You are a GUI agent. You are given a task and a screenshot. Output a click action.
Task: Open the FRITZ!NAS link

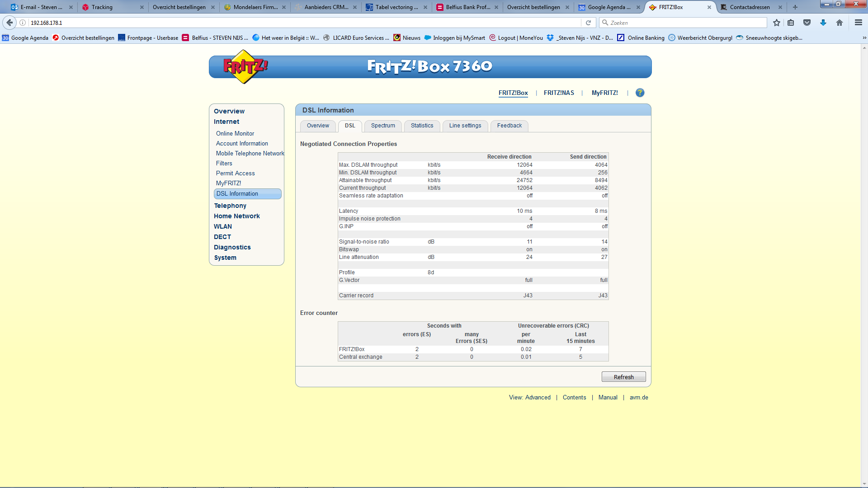click(x=559, y=93)
